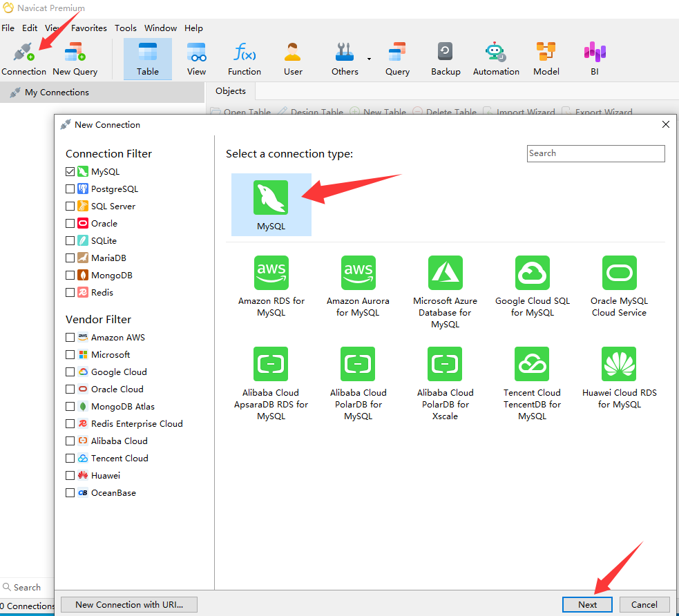Select the View toolbar icon
Screen dimensions: 679x616
tap(196, 59)
